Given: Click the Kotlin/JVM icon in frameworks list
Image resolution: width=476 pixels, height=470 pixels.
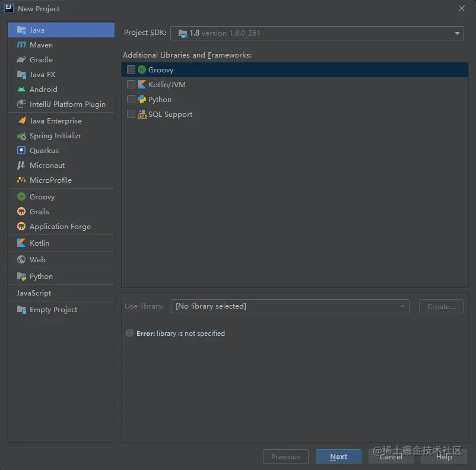Looking at the screenshot, I should [142, 84].
